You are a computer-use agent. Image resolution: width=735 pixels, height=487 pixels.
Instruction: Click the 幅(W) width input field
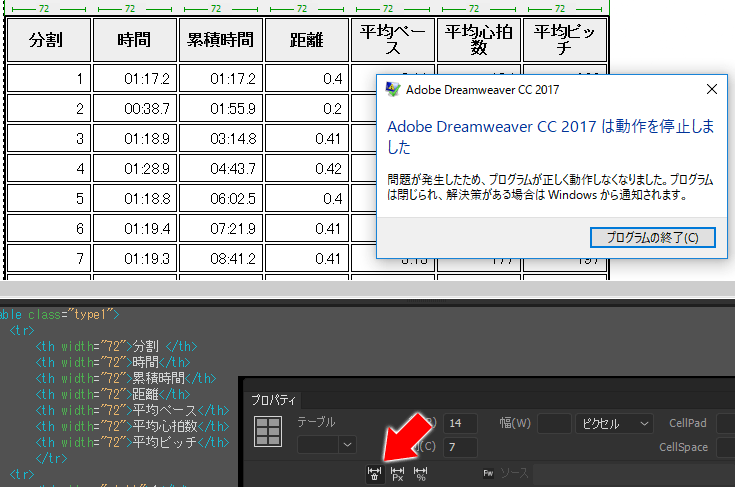click(x=553, y=423)
